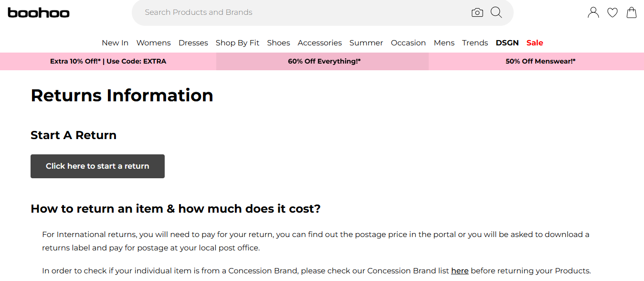Viewport: 644px width, 281px height.
Task: Select Shoes in the navigation bar
Action: pos(279,43)
